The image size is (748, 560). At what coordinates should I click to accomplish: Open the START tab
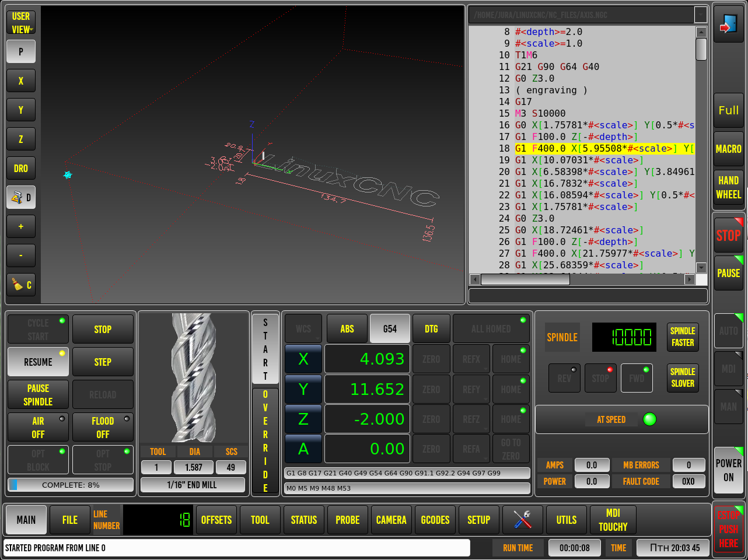265,349
